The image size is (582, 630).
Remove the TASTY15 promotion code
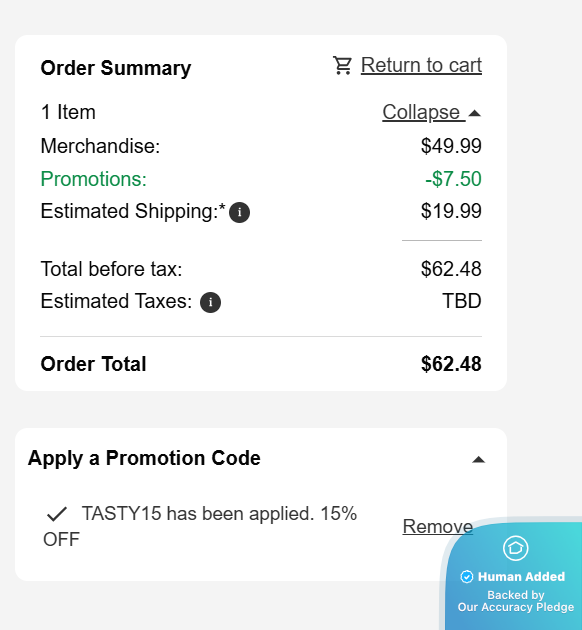coord(438,526)
